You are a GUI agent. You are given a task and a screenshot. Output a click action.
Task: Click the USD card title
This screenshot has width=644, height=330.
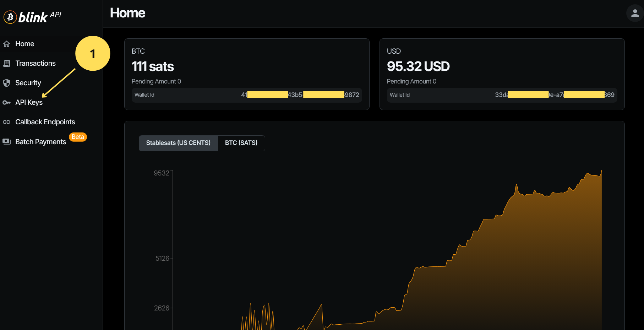[x=394, y=51]
